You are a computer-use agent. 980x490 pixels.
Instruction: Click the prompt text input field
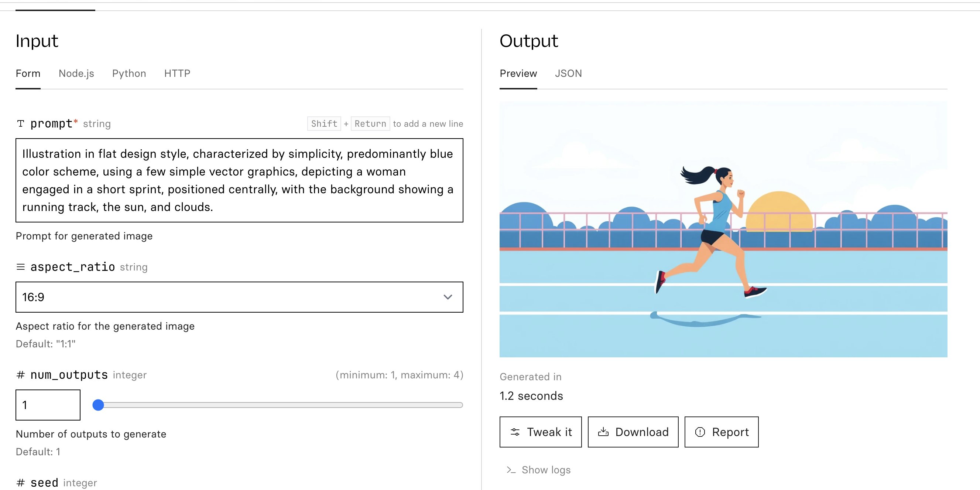tap(240, 180)
